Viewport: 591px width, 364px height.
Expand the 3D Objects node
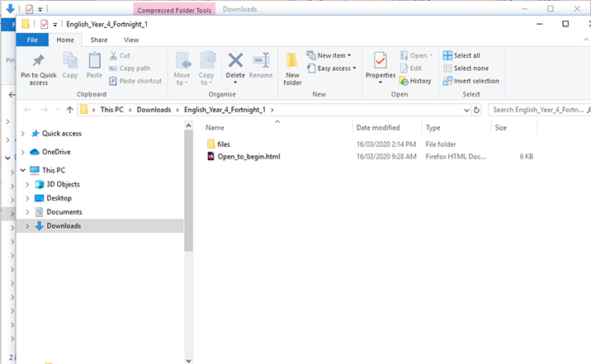(x=27, y=184)
